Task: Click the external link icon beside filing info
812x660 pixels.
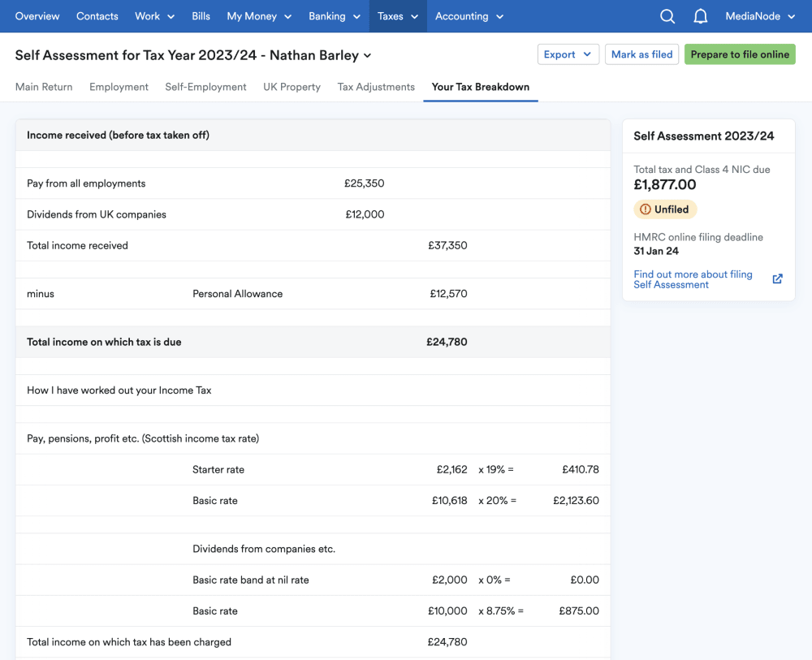Action: click(777, 279)
